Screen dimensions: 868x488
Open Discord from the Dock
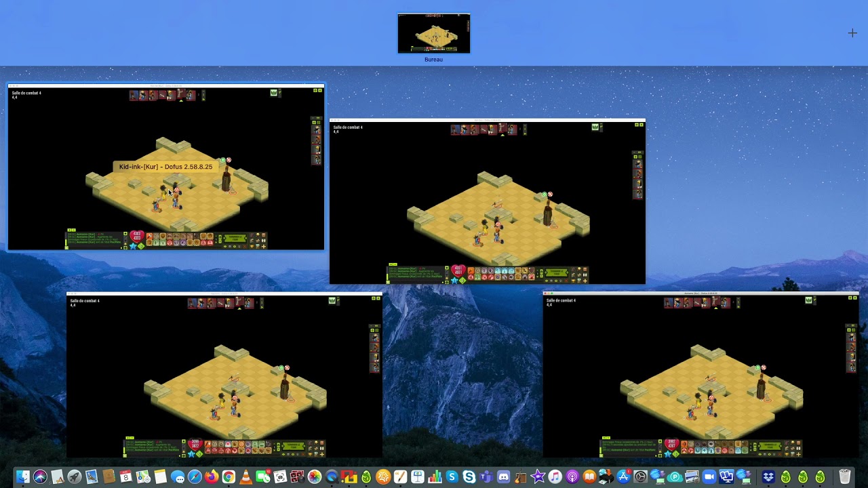tap(504, 477)
